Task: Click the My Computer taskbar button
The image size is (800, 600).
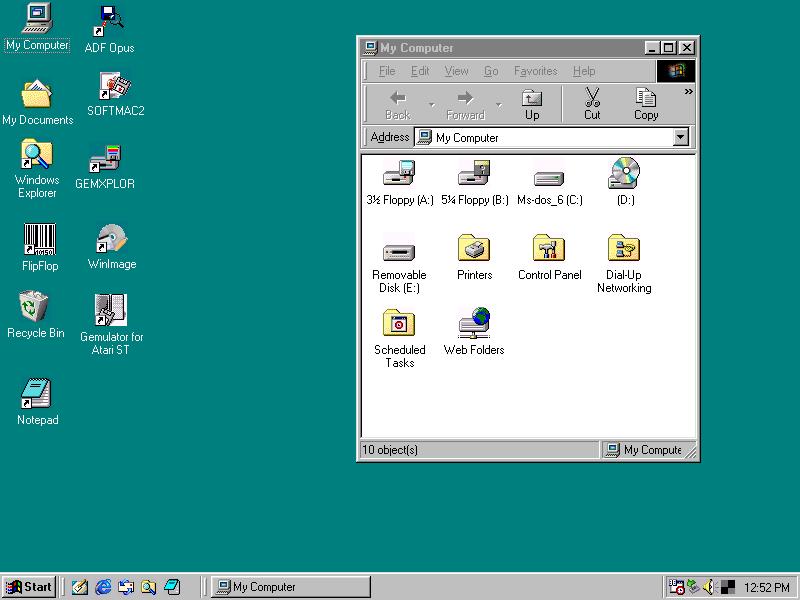Action: pyautogui.click(x=291, y=587)
